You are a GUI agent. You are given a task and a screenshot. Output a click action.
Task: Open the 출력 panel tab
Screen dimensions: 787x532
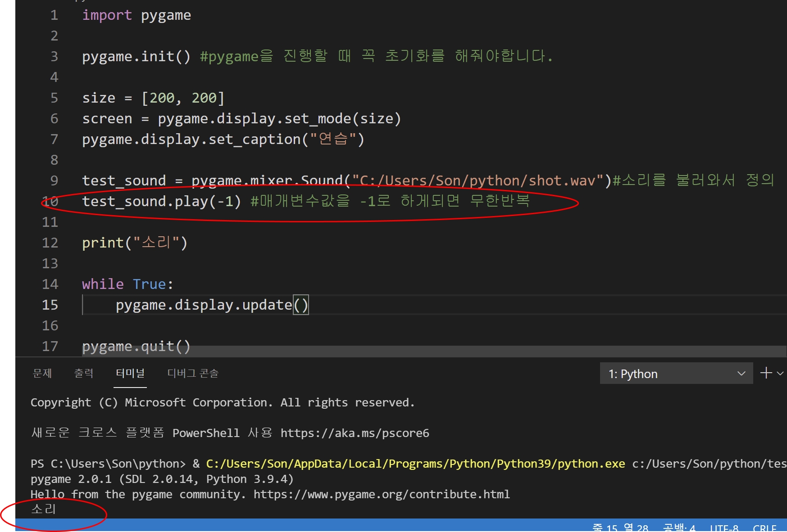tap(84, 373)
